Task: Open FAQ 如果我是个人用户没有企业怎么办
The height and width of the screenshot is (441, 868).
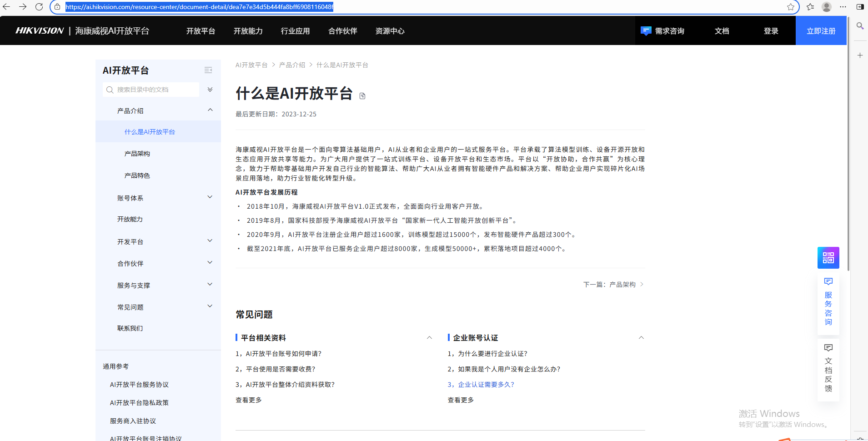Action: 504,369
